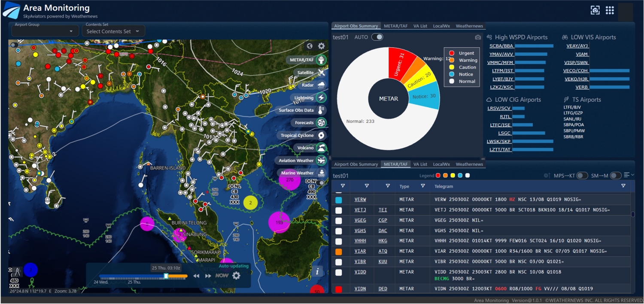Click the screenshot capture icon in header
The image size is (644, 304).
click(595, 11)
